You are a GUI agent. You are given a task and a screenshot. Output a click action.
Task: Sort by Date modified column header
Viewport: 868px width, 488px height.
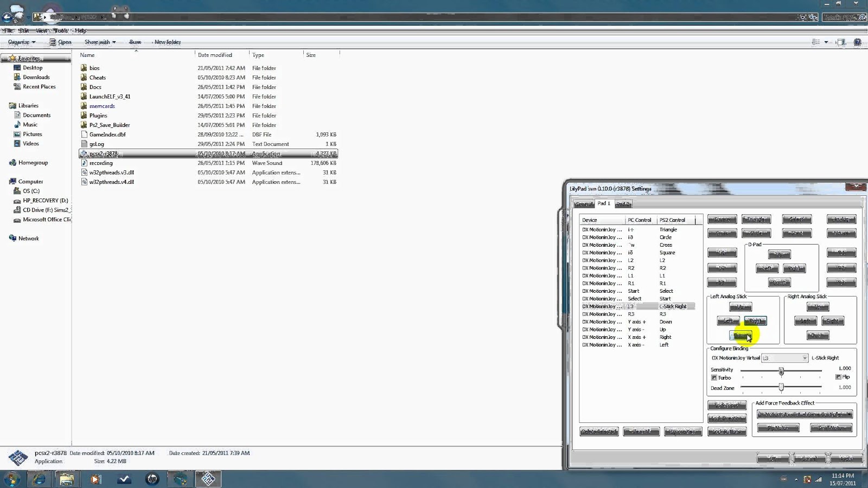click(215, 55)
